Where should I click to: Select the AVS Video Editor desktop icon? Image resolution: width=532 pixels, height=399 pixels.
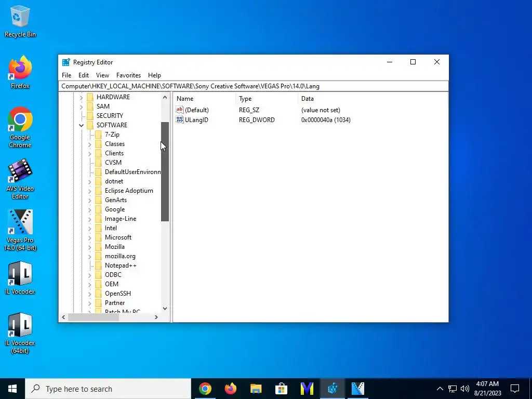pyautogui.click(x=20, y=179)
